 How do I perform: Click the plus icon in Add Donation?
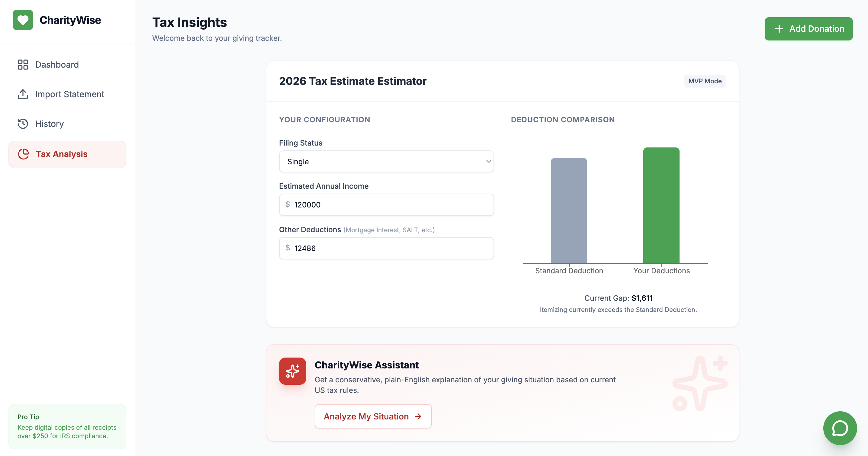coord(779,29)
